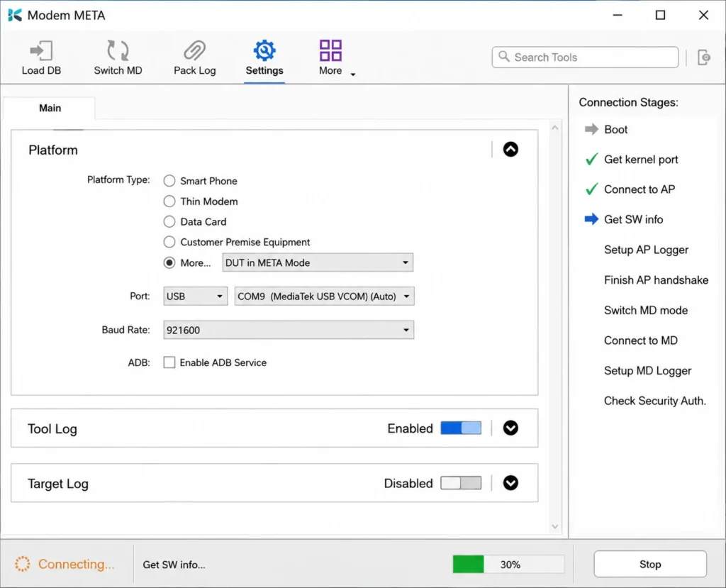Click the gray arrow icon beside Boot
This screenshot has height=588, width=726.
[x=591, y=129]
